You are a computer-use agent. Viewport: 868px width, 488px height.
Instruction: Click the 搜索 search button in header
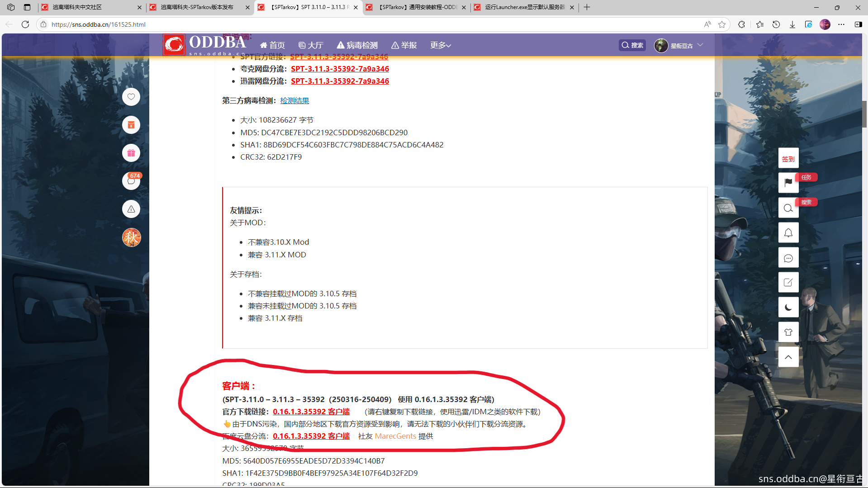632,45
